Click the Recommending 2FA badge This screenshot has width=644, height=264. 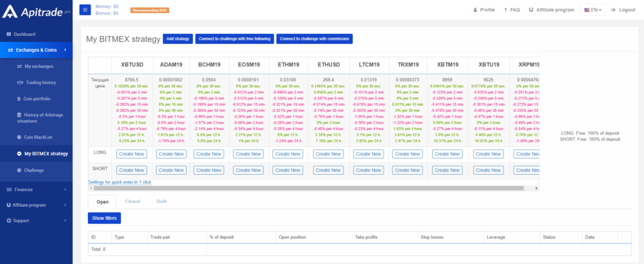tap(150, 10)
